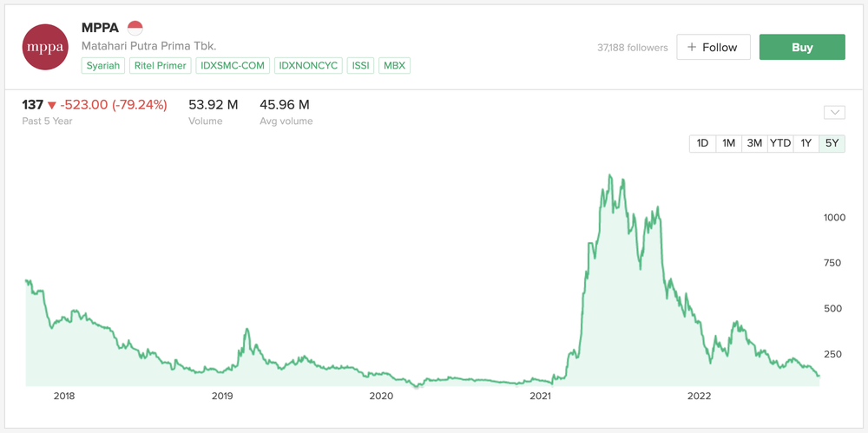Click the early 2019 spike on the chart

click(x=247, y=330)
